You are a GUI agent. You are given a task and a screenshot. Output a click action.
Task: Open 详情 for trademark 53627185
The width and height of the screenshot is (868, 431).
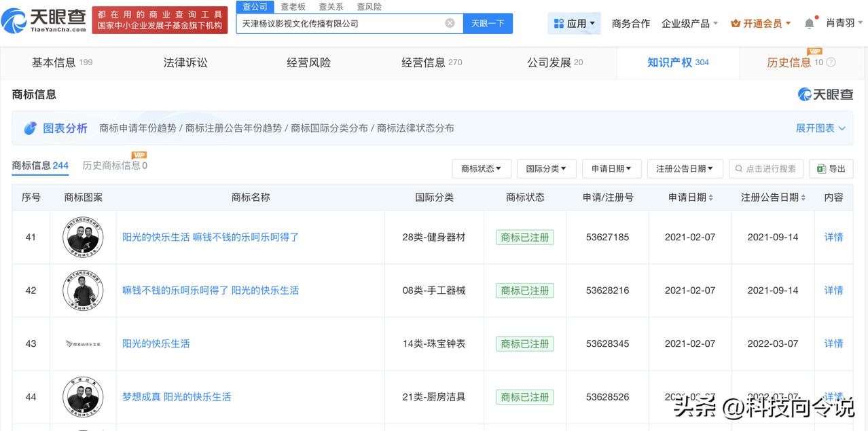[833, 237]
